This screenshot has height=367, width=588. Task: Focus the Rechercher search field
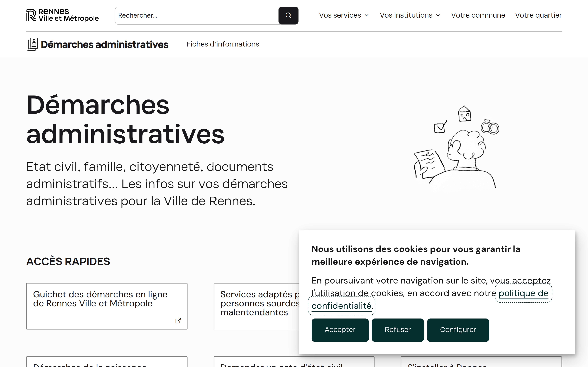(x=197, y=15)
